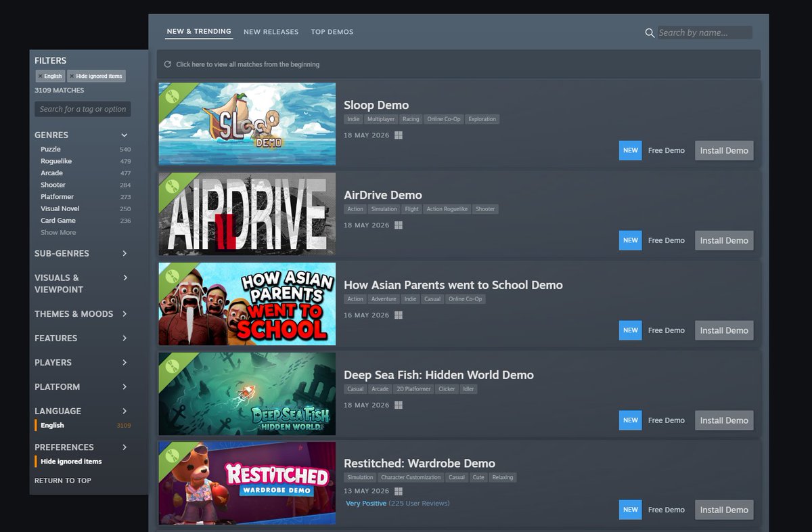Show more genres

click(58, 232)
